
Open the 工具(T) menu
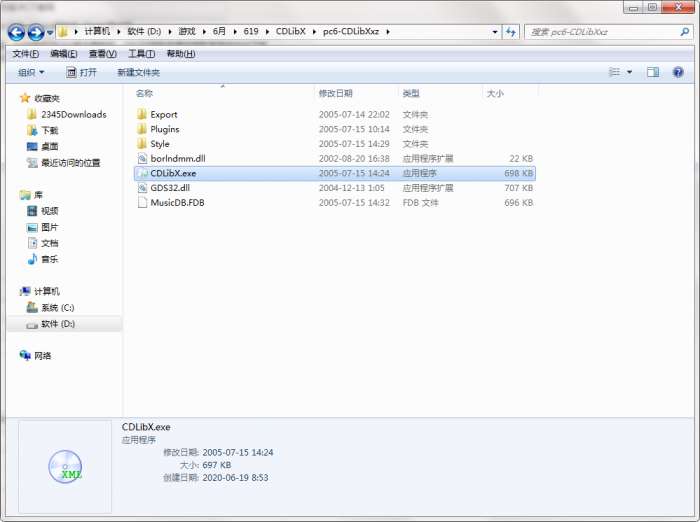coord(142,54)
